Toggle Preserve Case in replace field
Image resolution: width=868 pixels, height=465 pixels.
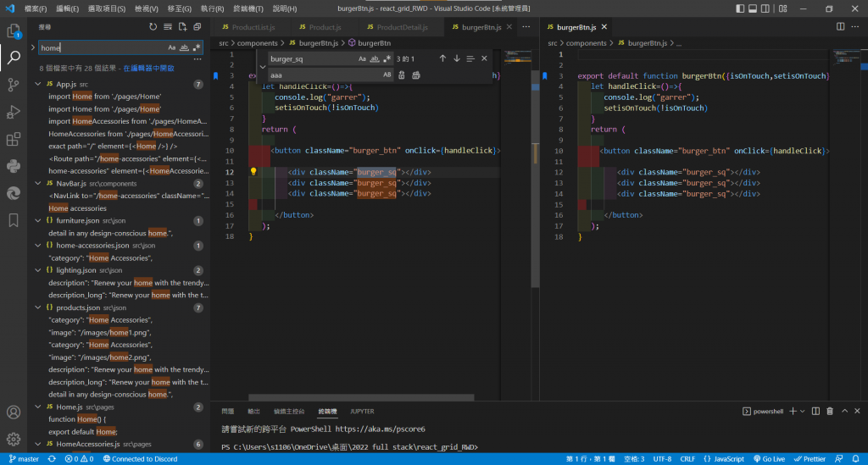coord(387,75)
